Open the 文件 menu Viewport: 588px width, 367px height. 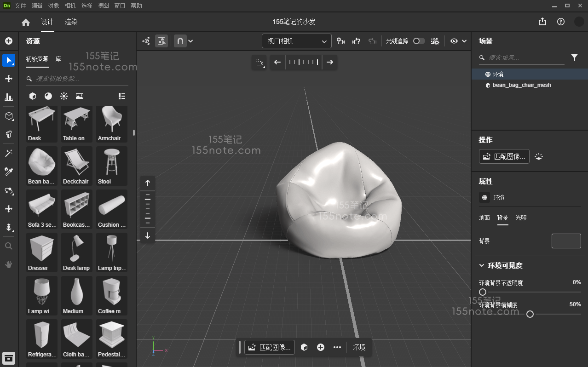[20, 6]
